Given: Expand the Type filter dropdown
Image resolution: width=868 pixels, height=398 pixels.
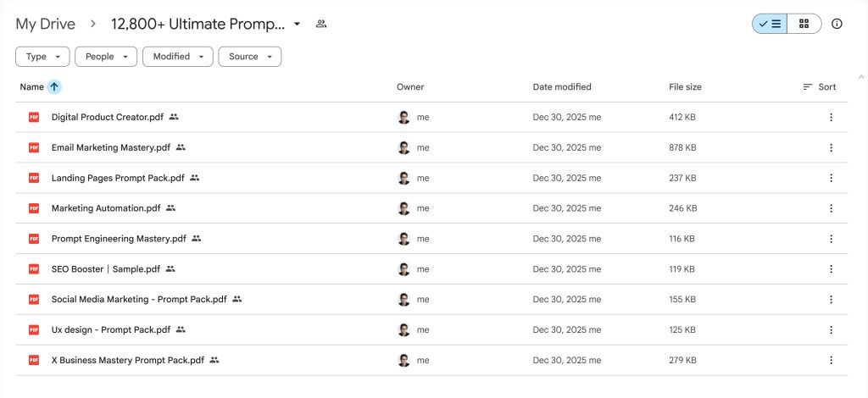Looking at the screenshot, I should coord(42,57).
